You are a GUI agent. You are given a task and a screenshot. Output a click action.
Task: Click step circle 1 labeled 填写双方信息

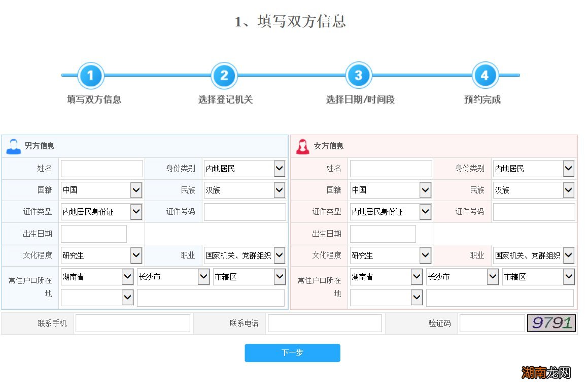coord(90,75)
